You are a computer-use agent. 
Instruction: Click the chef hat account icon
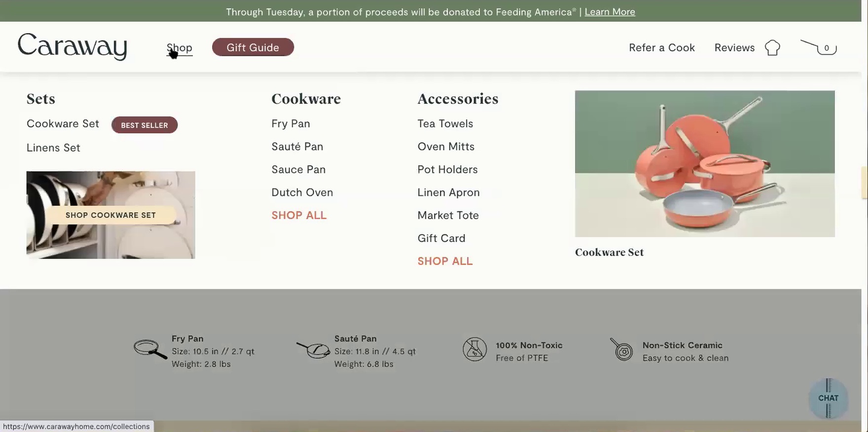point(772,48)
